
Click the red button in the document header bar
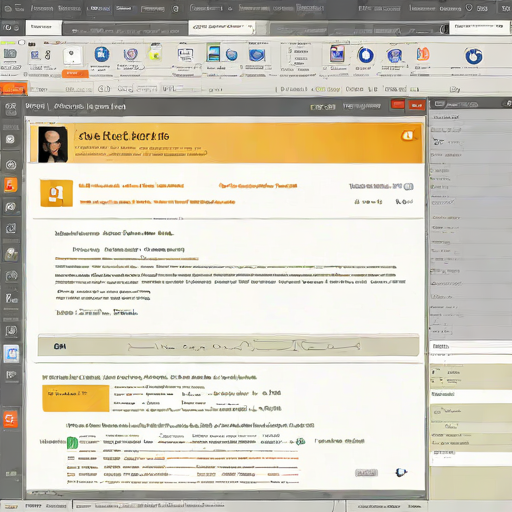click(x=398, y=105)
